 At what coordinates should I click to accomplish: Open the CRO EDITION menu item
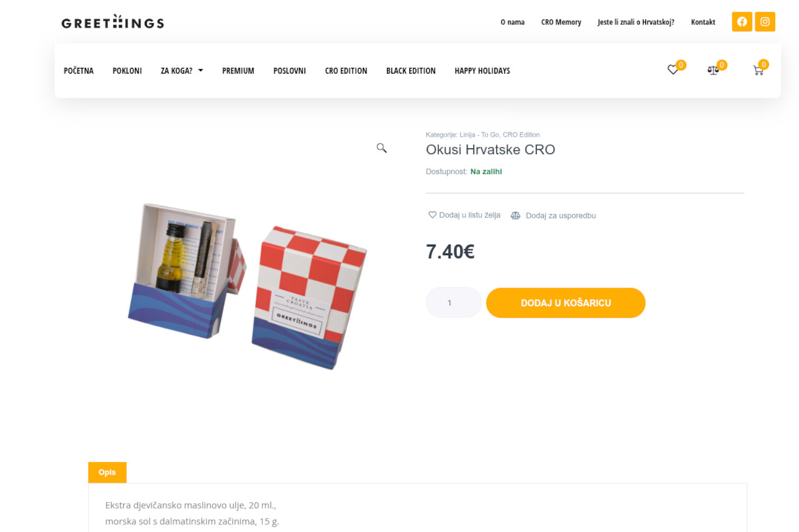pos(346,71)
